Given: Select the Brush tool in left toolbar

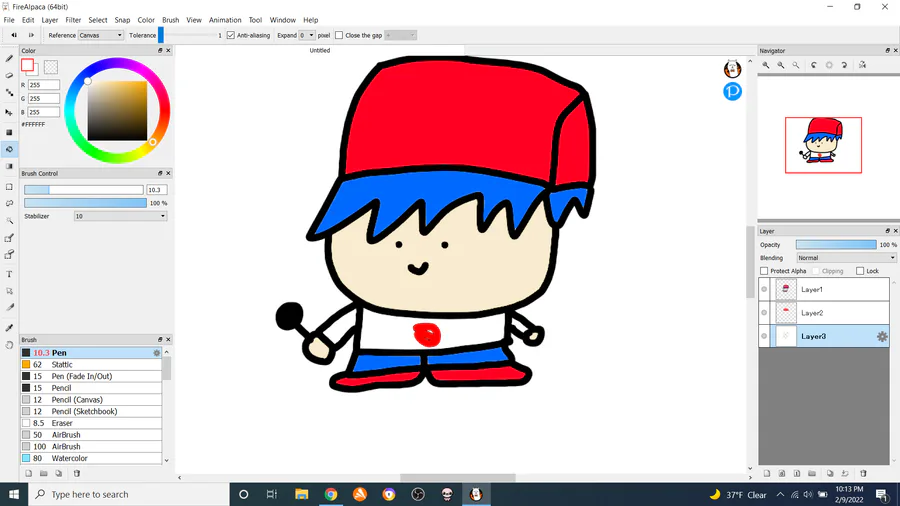Looking at the screenshot, I should [x=9, y=59].
